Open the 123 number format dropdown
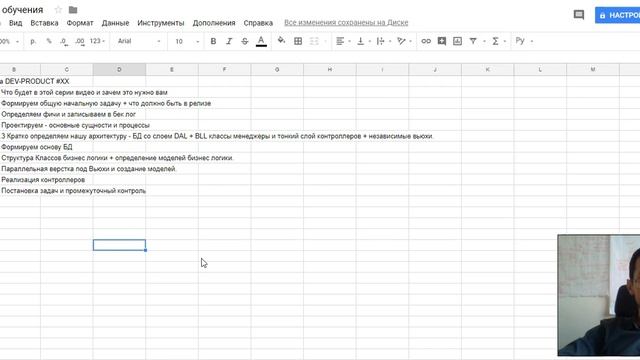This screenshot has width=640, height=360. 97,41
